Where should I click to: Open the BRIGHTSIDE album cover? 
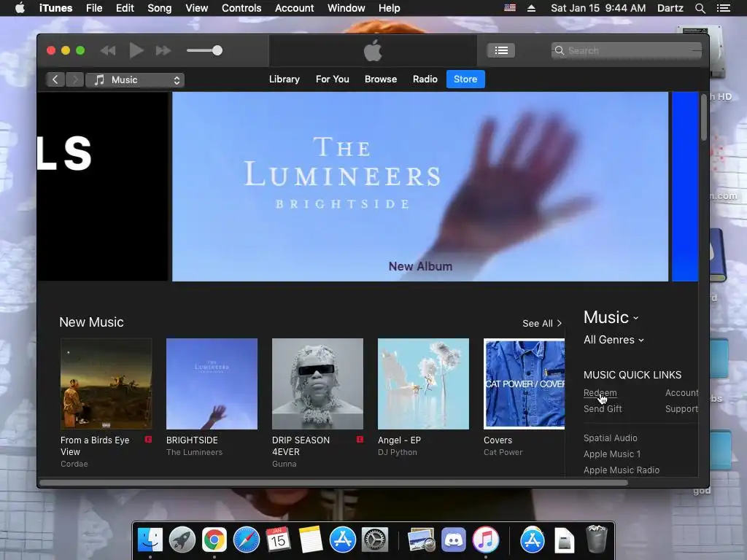tap(212, 384)
